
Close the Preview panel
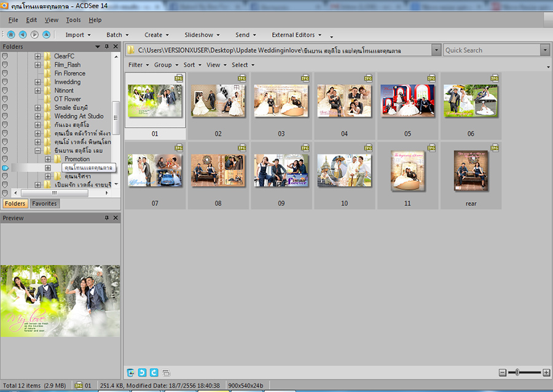(116, 218)
